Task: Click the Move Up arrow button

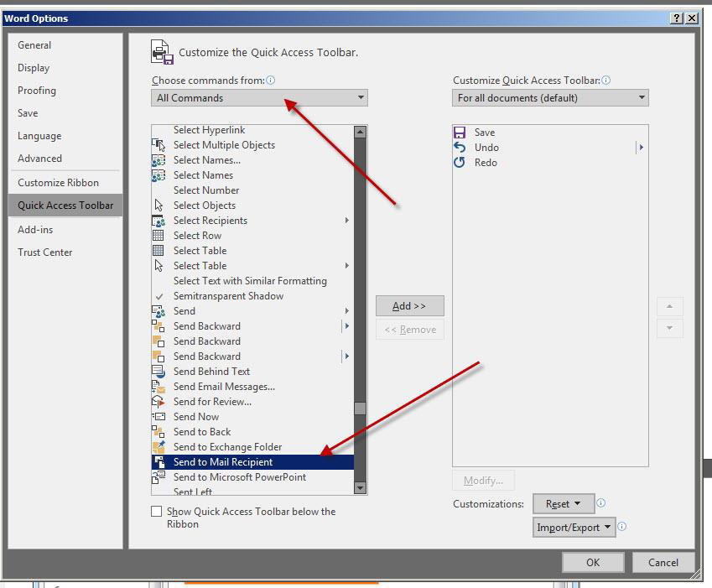Action: coord(669,306)
